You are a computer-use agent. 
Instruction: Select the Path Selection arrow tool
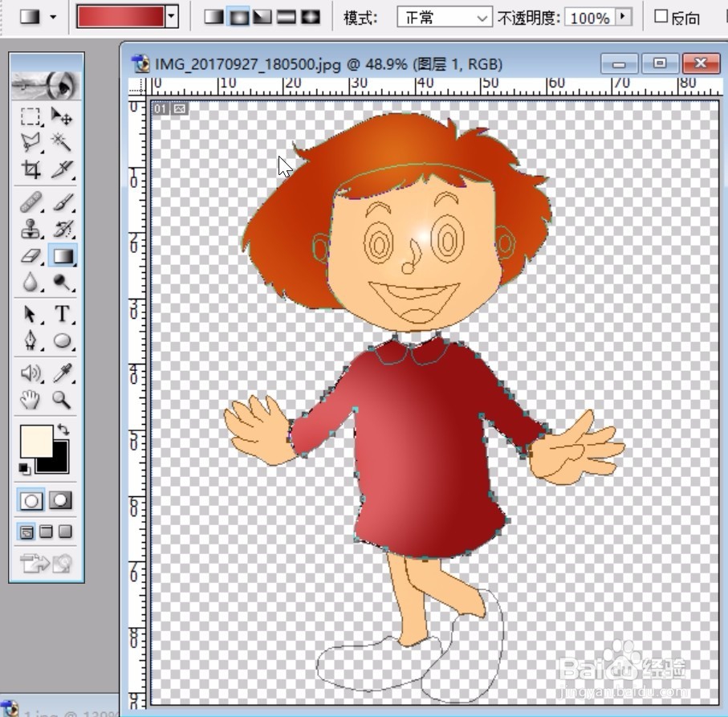point(31,315)
